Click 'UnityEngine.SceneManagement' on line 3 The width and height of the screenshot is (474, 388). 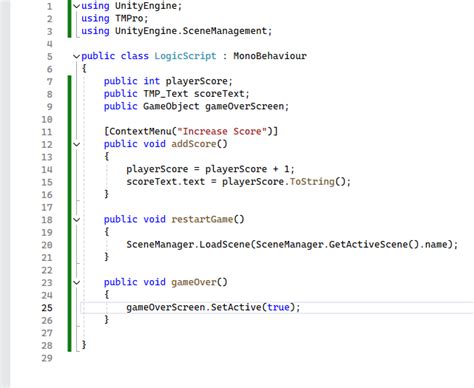(x=191, y=31)
